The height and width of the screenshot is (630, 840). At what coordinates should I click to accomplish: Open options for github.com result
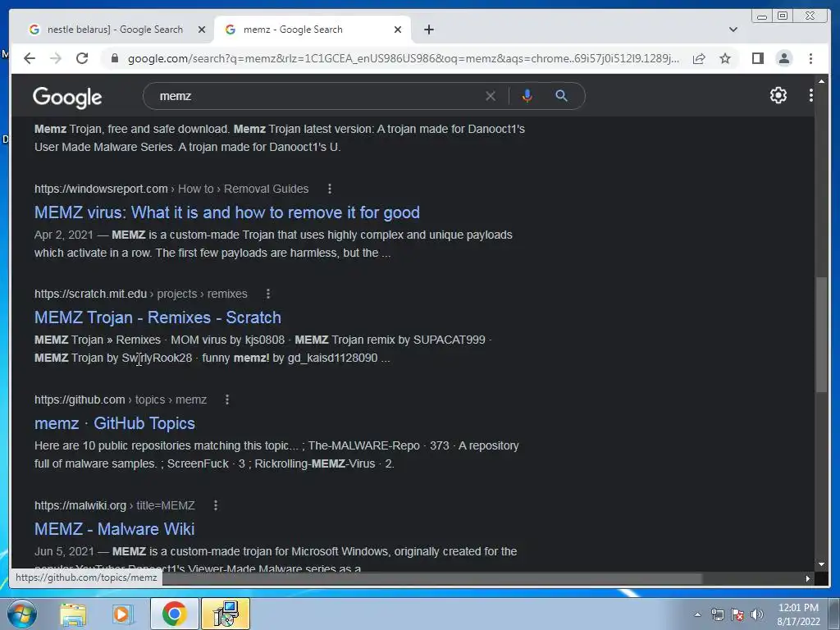coord(227,399)
